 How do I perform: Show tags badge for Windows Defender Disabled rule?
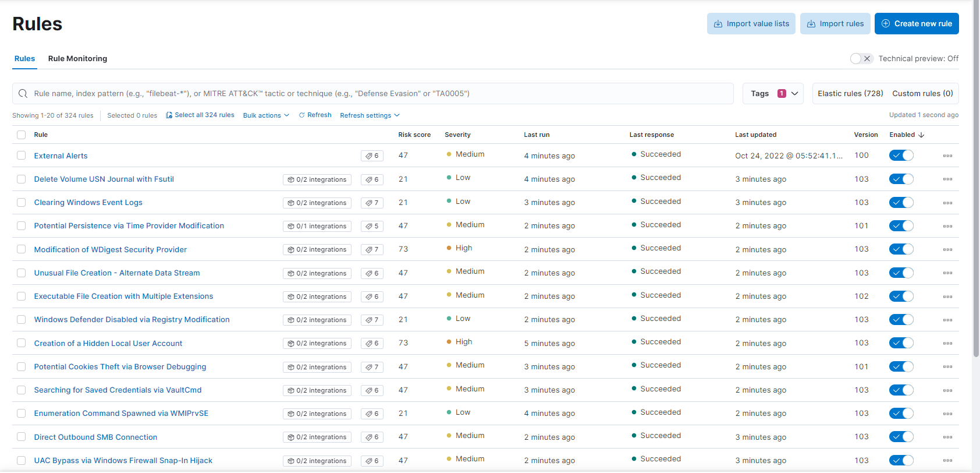coord(372,320)
